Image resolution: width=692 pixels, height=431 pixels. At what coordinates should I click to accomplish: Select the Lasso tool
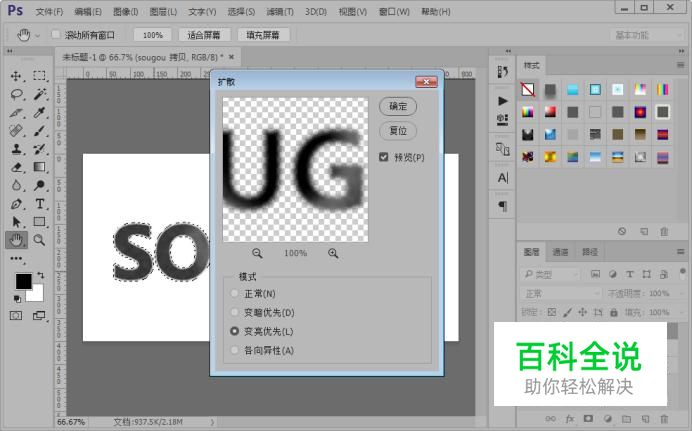coord(16,94)
